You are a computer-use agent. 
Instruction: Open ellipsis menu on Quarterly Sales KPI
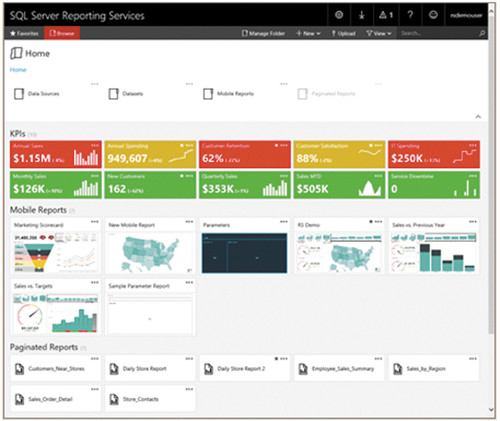(x=284, y=176)
